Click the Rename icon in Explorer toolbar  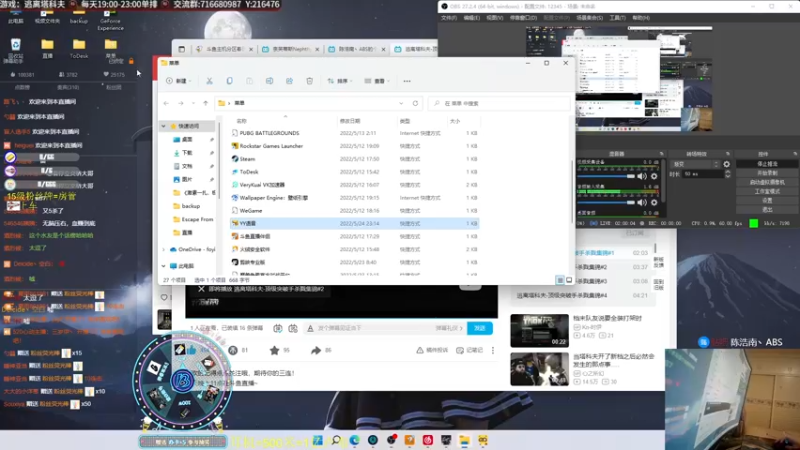[x=269, y=81]
